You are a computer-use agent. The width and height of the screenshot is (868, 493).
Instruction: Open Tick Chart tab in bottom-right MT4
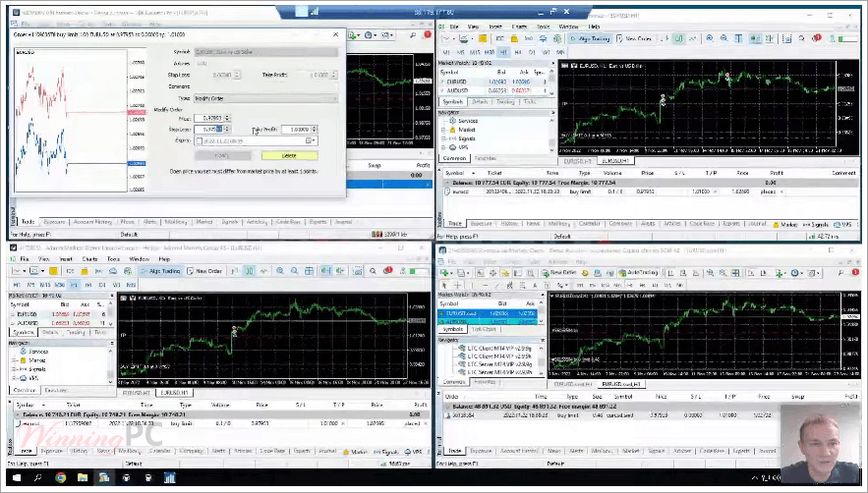484,329
